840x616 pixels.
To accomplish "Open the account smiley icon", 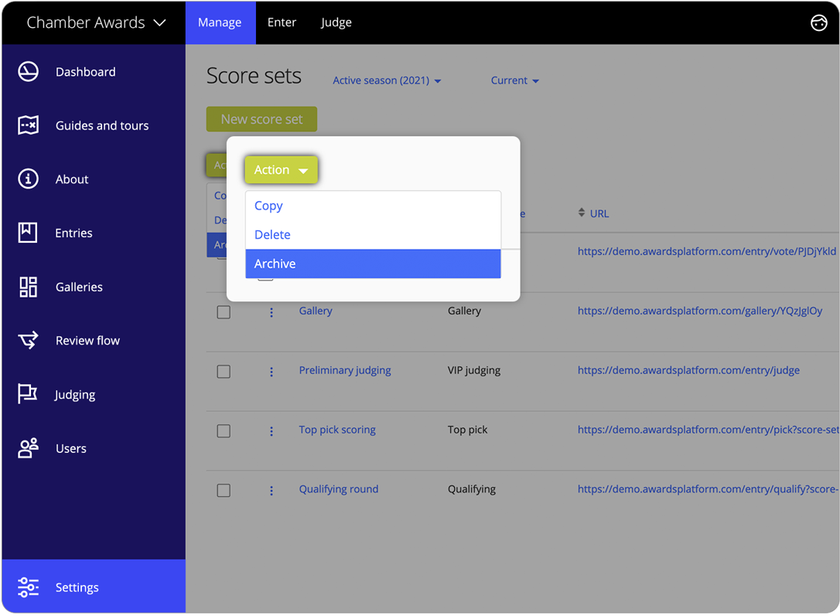I will 819,22.
